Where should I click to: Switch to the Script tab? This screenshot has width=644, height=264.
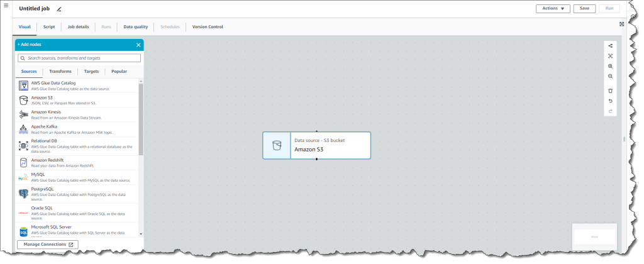(49, 26)
